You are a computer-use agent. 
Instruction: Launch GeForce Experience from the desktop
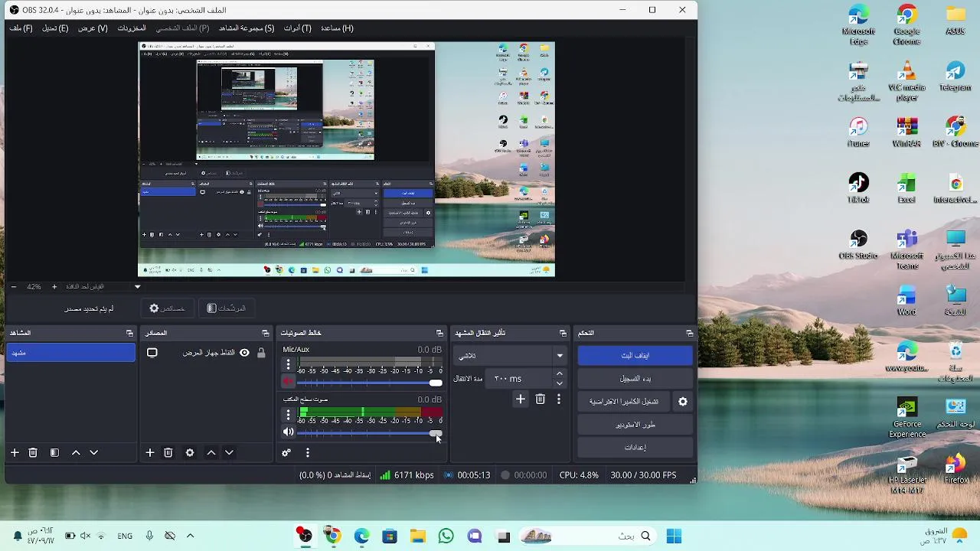point(907,418)
